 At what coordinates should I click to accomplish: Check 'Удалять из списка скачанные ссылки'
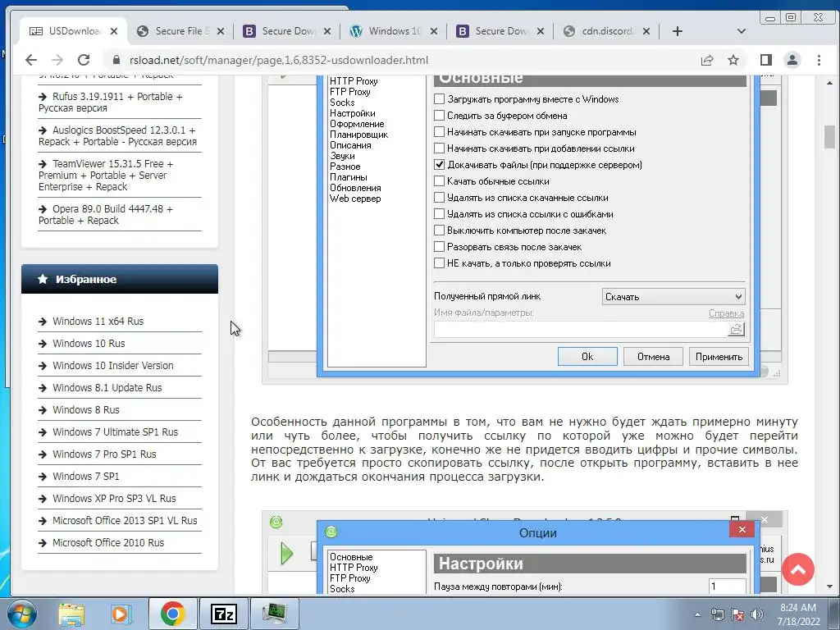(440, 198)
